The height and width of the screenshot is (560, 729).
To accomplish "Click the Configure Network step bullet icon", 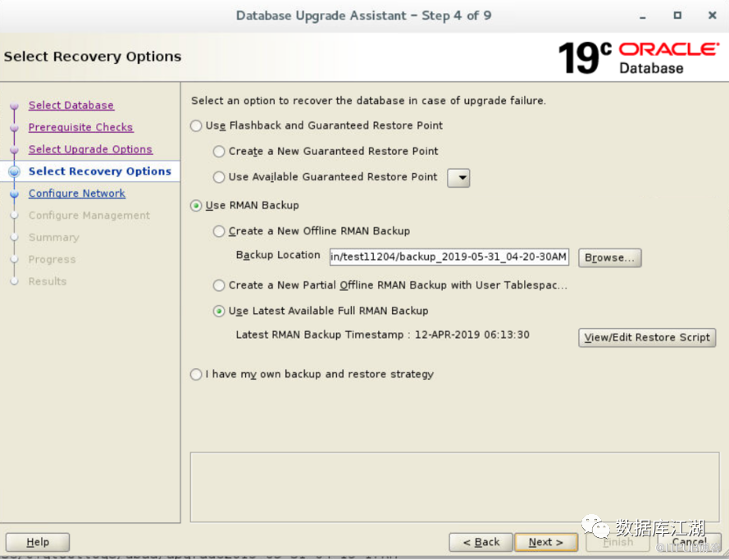I will point(15,193).
